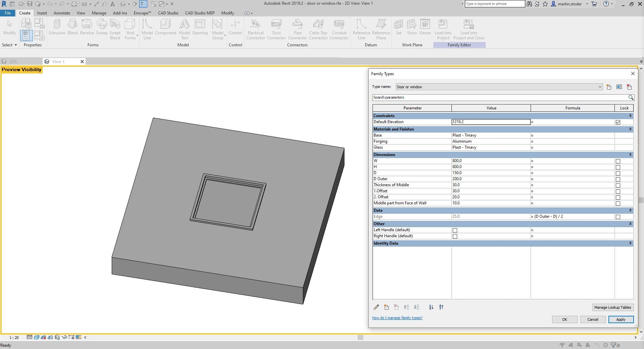The height and width of the screenshot is (349, 644).
Task: Click the Reference Plane tool
Action: point(381,29)
